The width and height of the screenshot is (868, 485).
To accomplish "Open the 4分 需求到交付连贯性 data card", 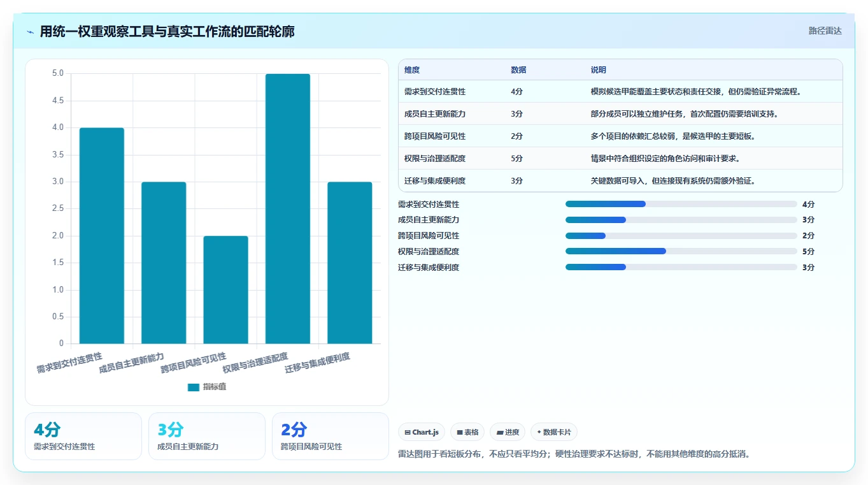I will coord(83,436).
